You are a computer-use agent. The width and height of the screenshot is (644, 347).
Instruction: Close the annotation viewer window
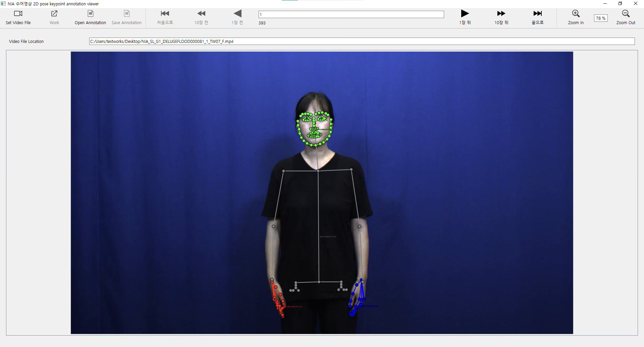click(636, 4)
